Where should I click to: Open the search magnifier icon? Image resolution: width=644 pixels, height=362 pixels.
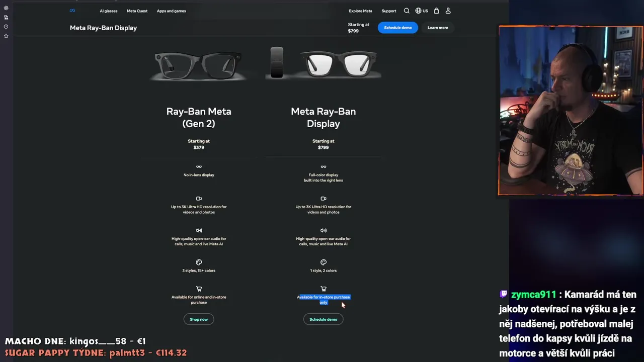[x=407, y=11]
